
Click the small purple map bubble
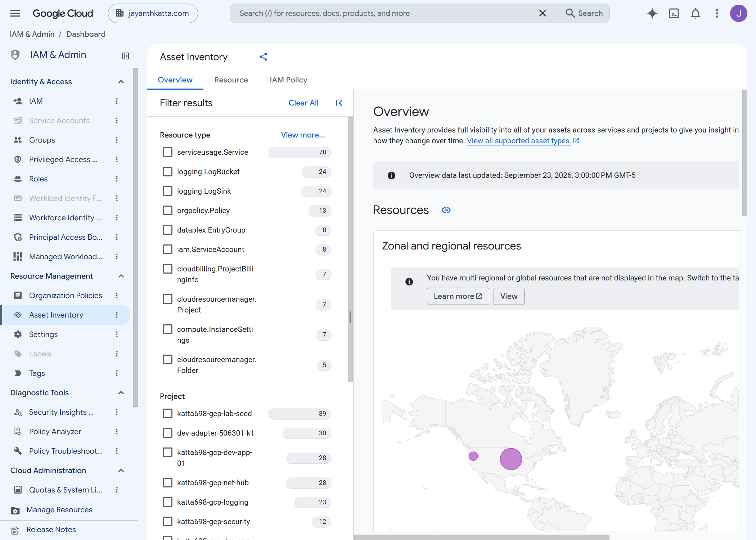[x=473, y=456]
